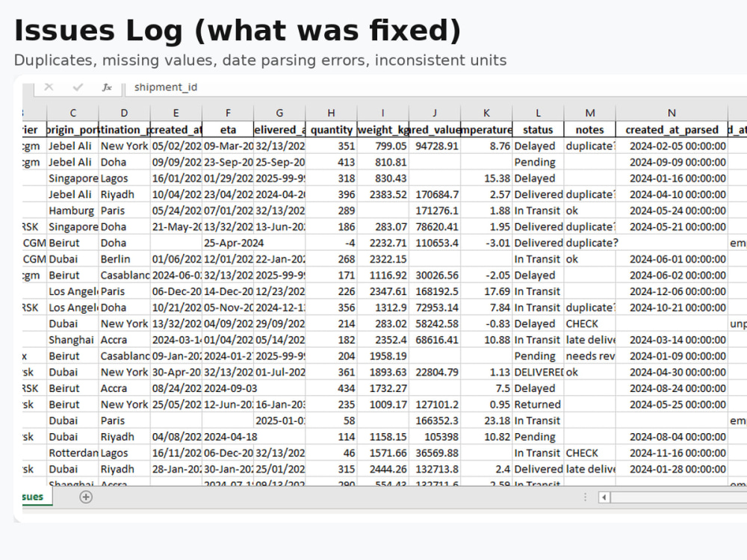
Task: Click the 'DELIVERED' uppercase status cell
Action: pyautogui.click(x=538, y=372)
